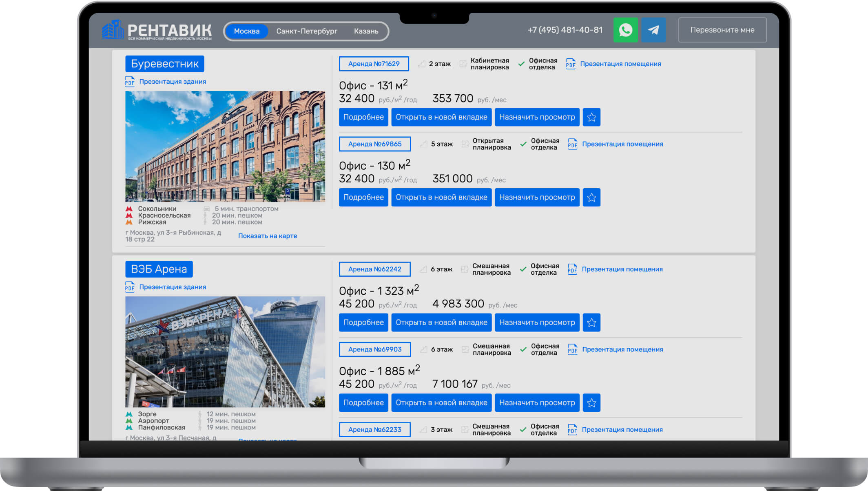868x491 pixels.
Task: Click star icon for 1 885 м² office
Action: [591, 403]
